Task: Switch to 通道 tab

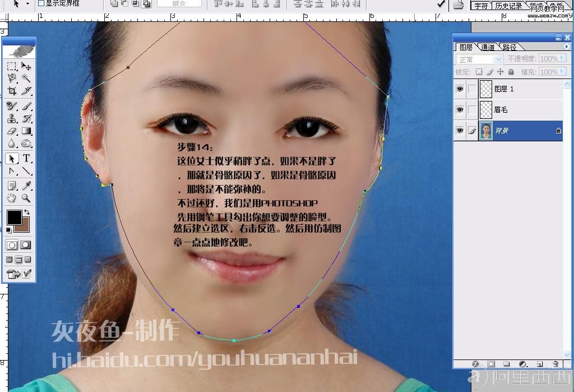Action: click(x=487, y=47)
